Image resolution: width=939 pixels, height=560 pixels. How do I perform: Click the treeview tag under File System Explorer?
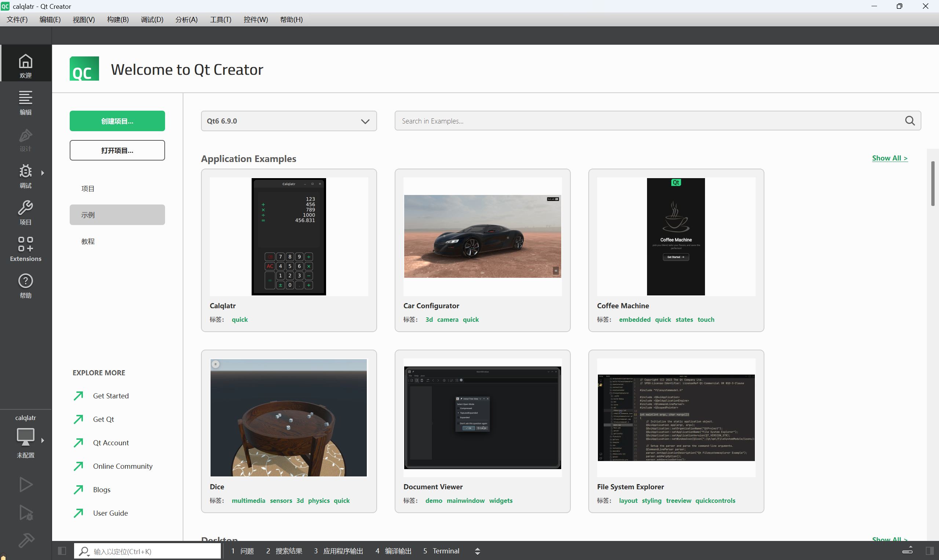click(679, 501)
